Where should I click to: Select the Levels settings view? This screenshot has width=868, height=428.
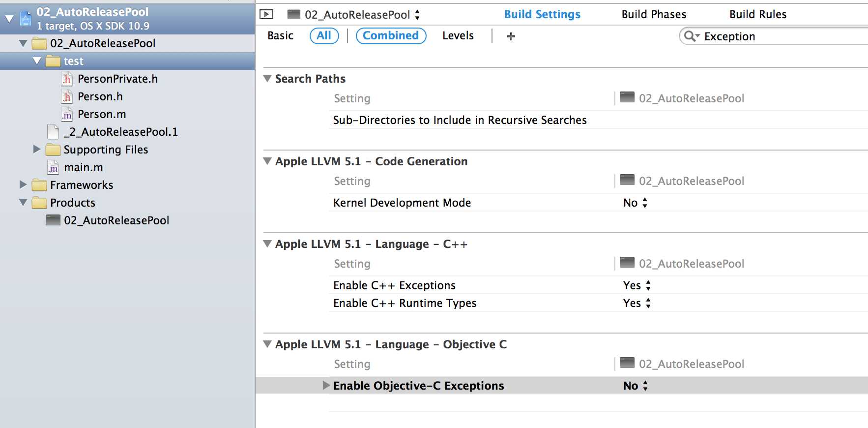pos(458,35)
